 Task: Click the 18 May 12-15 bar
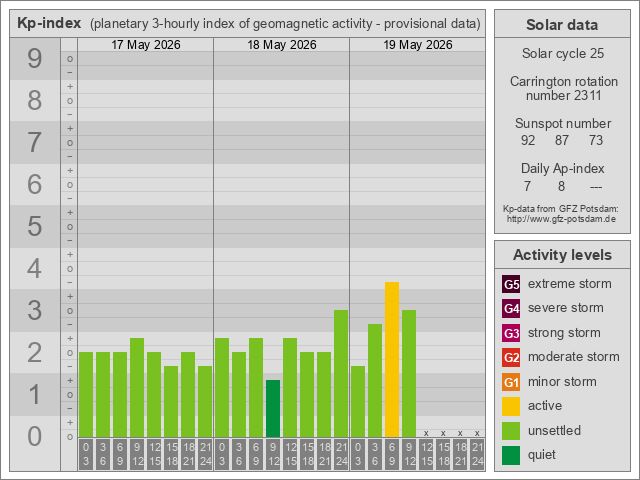click(x=290, y=387)
